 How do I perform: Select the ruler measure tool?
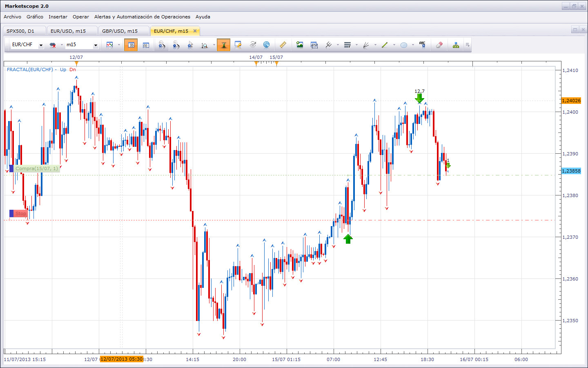[x=283, y=45]
